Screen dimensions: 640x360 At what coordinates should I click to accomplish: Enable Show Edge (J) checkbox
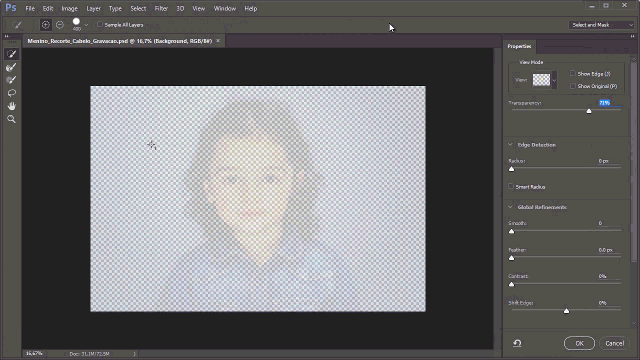[573, 73]
